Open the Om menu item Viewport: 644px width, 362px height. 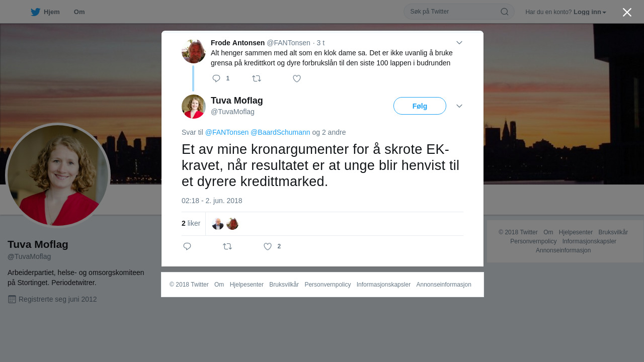(79, 12)
